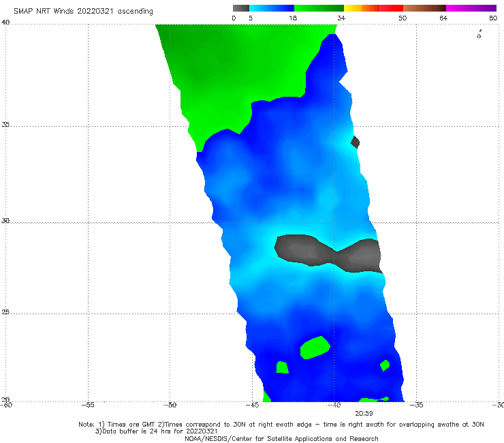The height and width of the screenshot is (443, 504).
Task: Click the note line starting 'Note: 1) Times are GMT'
Action: (x=281, y=425)
